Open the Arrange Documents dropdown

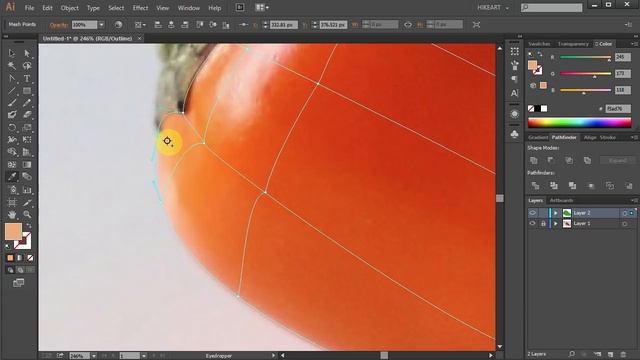(262, 7)
